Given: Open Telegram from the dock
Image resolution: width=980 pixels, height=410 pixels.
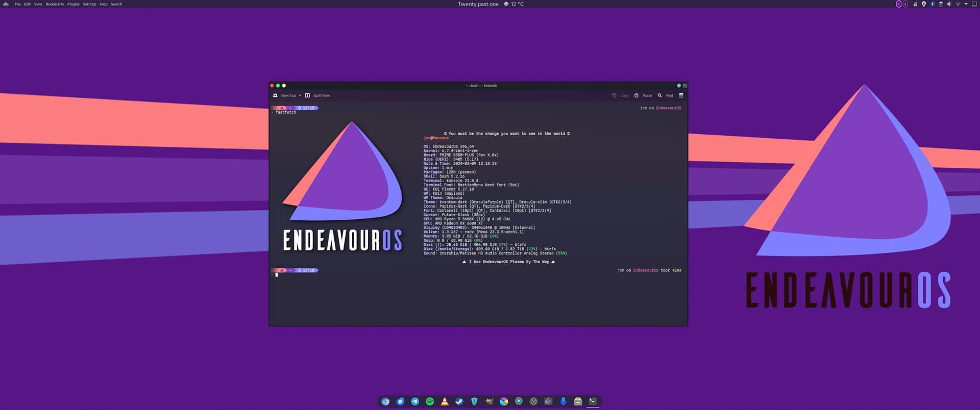Looking at the screenshot, I should 415,401.
